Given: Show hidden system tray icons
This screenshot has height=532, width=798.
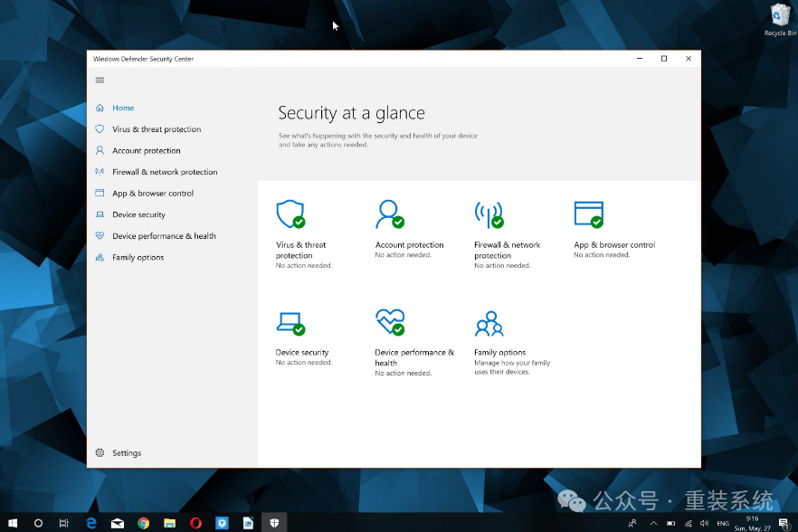Looking at the screenshot, I should (653, 523).
